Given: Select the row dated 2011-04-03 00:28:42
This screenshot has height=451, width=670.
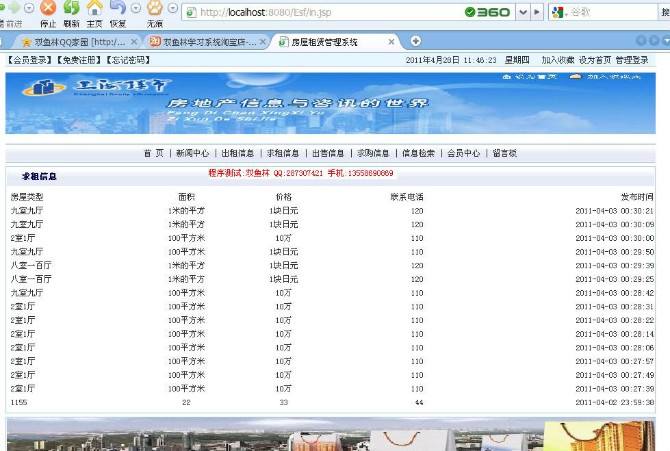Looking at the screenshot, I should 330,293.
